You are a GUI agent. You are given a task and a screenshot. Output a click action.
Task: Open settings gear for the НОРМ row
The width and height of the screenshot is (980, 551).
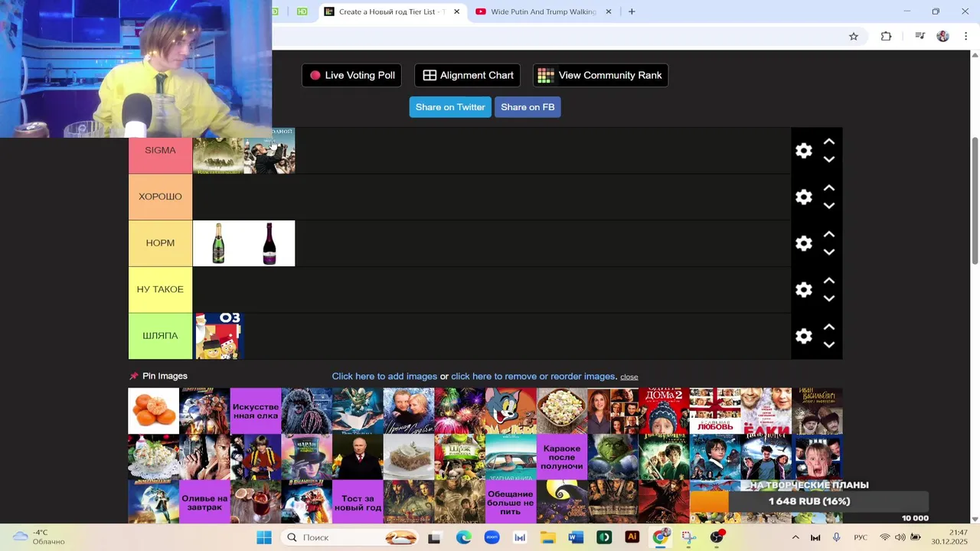(x=803, y=243)
